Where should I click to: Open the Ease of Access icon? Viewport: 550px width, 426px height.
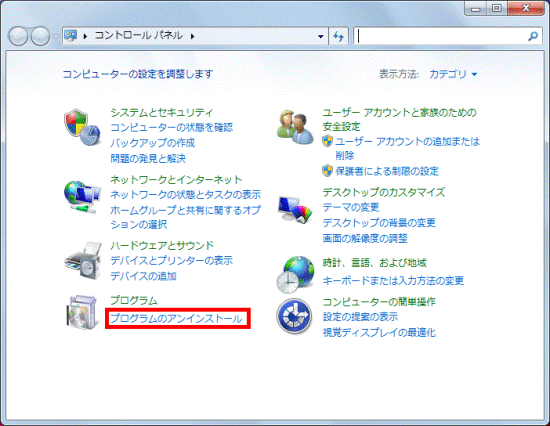point(294,316)
